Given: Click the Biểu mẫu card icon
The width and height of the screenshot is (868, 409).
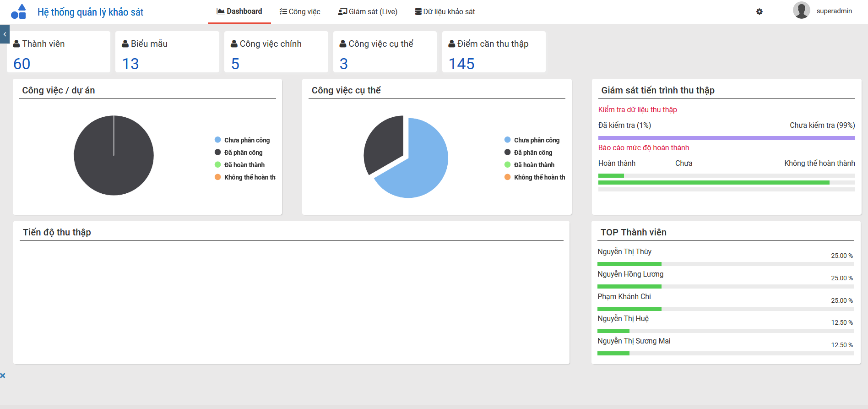Looking at the screenshot, I should click(x=125, y=44).
